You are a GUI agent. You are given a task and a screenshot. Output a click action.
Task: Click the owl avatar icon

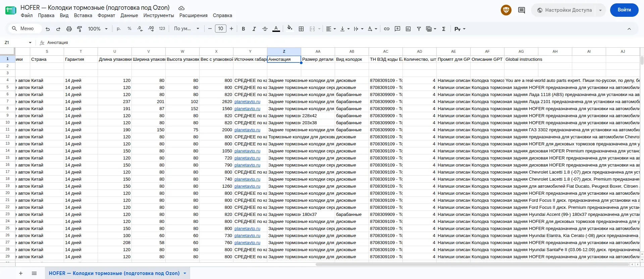pyautogui.click(x=506, y=10)
